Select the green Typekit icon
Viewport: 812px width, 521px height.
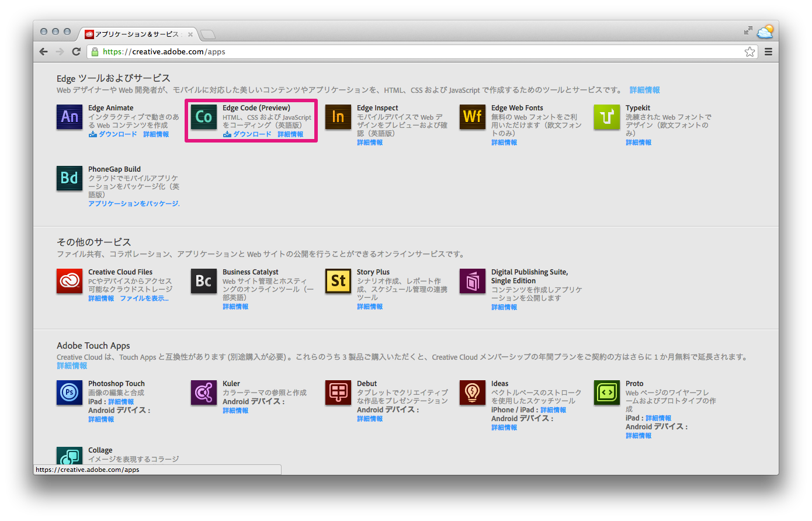[x=606, y=117]
